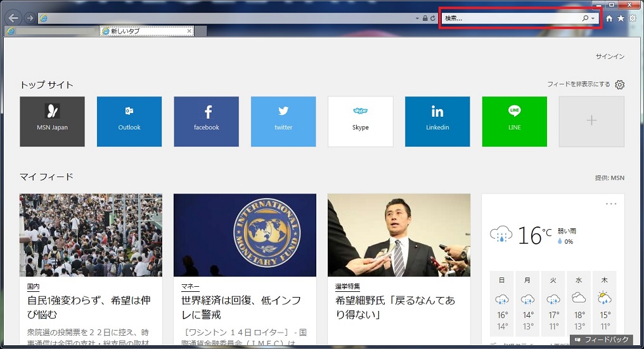
Task: Add a top site with plus tile
Action: tap(591, 122)
